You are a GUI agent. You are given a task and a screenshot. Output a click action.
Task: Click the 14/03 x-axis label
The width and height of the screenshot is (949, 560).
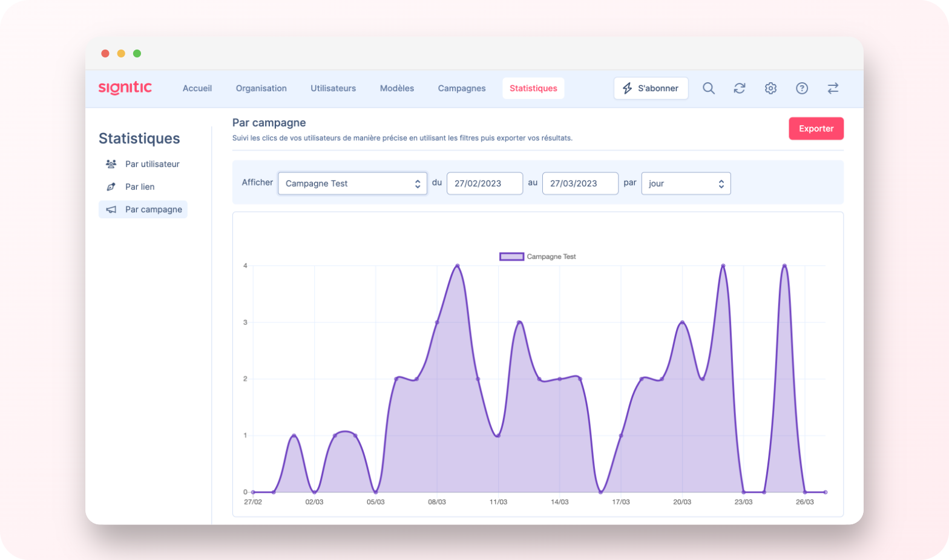tap(560, 502)
